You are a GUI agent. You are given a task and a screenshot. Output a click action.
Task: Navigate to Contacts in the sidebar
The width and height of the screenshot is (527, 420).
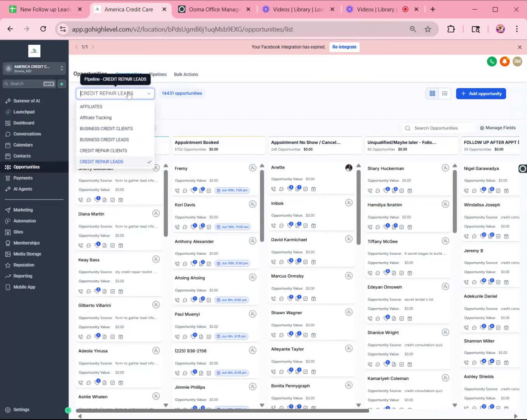pyautogui.click(x=22, y=156)
